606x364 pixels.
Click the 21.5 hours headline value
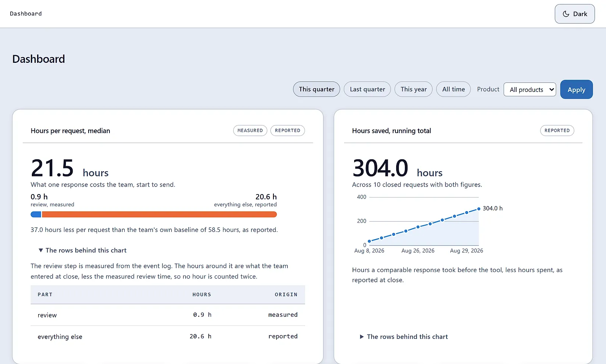click(x=70, y=168)
